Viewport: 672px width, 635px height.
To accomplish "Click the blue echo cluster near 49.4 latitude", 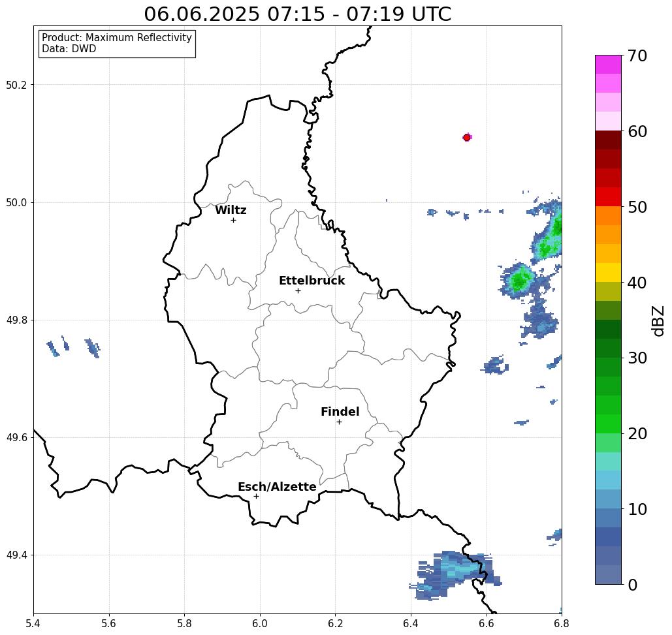I will [x=455, y=574].
